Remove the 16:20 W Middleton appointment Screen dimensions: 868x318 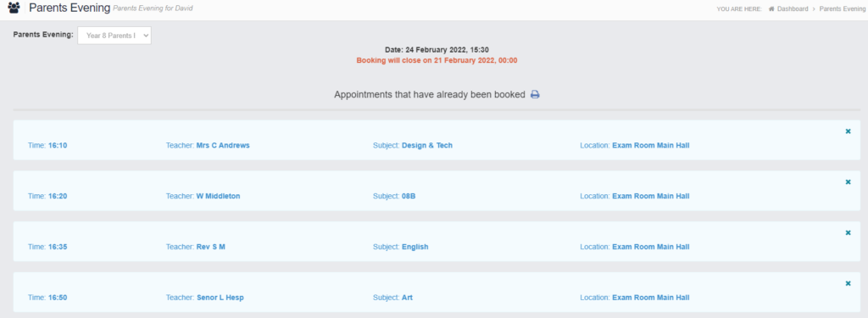point(848,181)
